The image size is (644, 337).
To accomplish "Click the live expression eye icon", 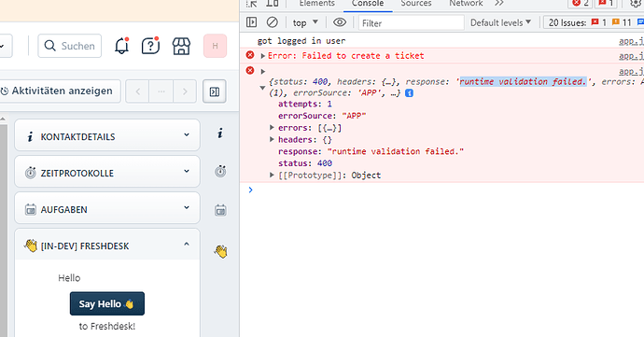I will (x=339, y=22).
